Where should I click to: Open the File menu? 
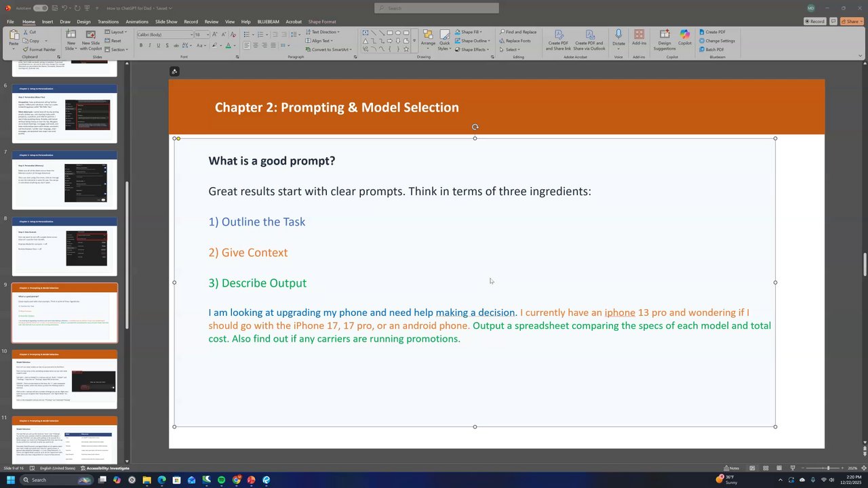point(10,22)
